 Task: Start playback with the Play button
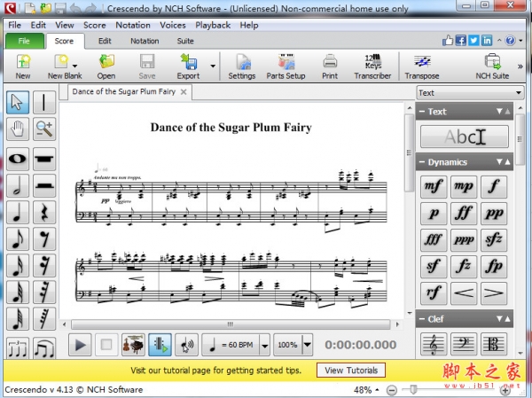pyautogui.click(x=80, y=345)
